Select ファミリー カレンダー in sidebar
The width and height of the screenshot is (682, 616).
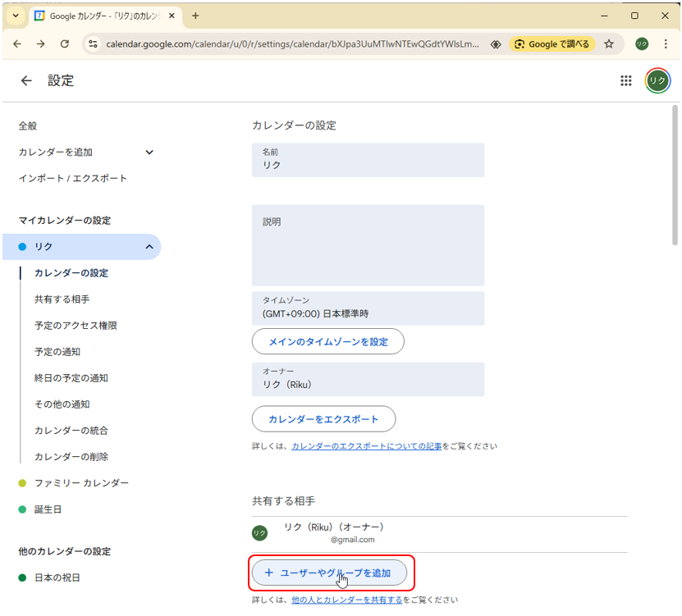point(81,483)
